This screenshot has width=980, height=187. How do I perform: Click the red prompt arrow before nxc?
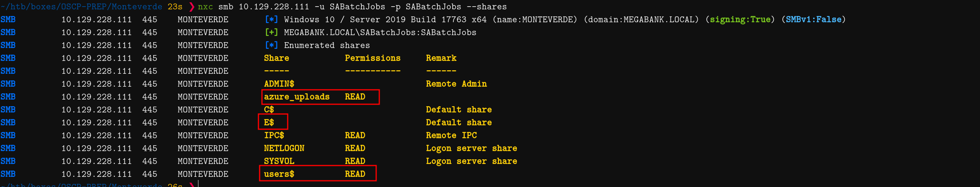pos(191,7)
